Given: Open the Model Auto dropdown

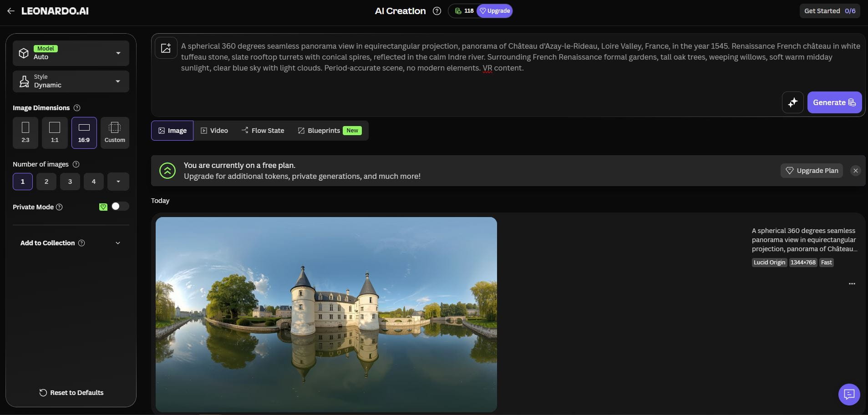Looking at the screenshot, I should point(71,53).
